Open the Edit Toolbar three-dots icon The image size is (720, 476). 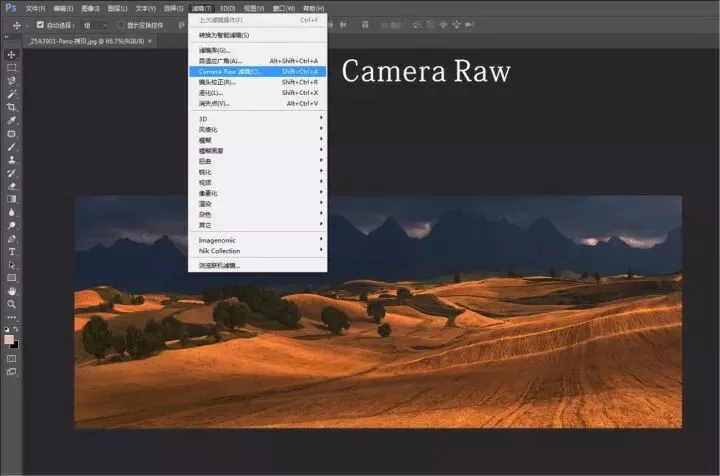pyautogui.click(x=11, y=317)
